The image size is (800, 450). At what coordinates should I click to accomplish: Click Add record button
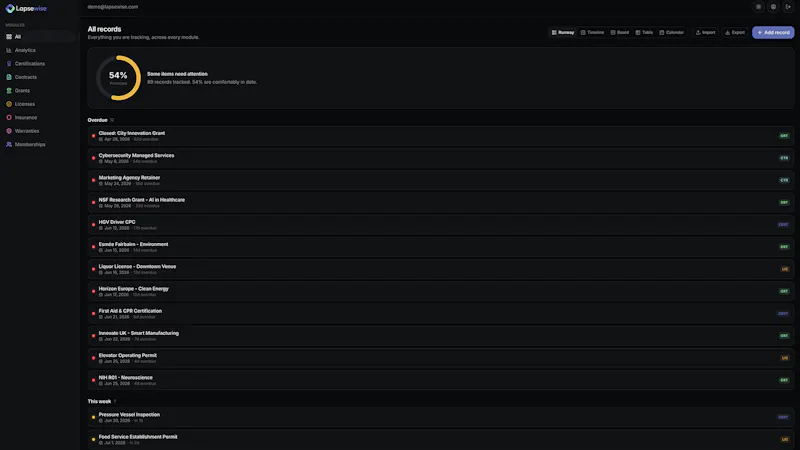click(x=773, y=32)
